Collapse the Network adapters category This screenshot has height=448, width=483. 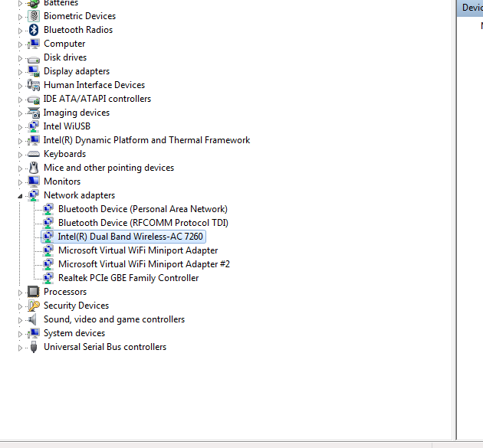(20, 196)
